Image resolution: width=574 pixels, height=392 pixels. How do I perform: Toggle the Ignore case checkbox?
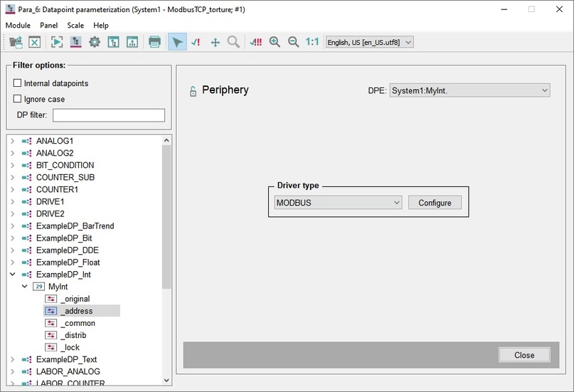[17, 99]
